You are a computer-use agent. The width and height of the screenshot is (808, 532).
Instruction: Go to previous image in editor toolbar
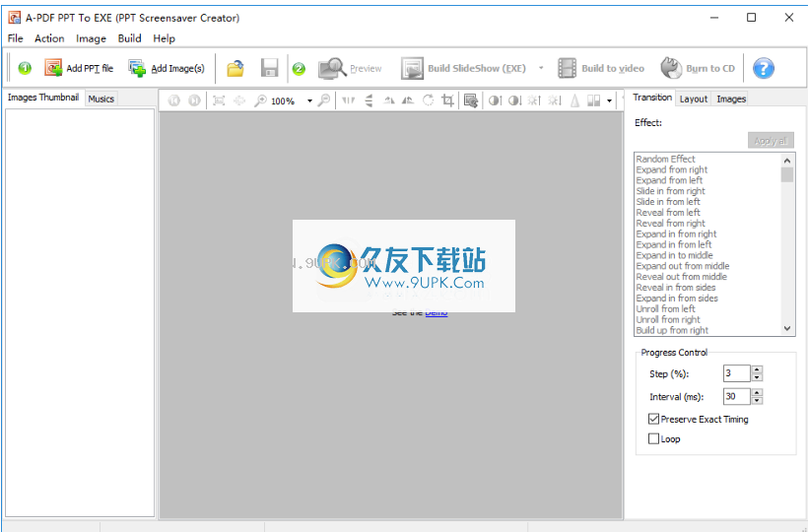(174, 100)
